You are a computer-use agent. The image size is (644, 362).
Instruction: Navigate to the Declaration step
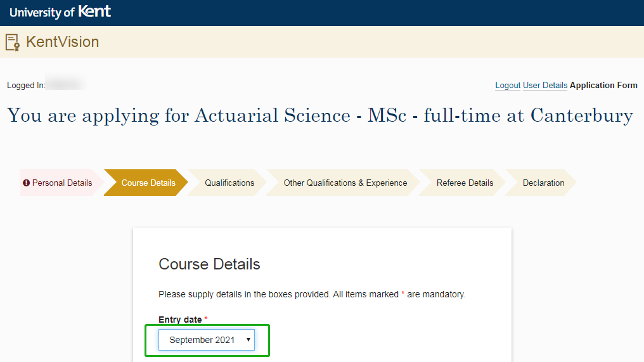coord(543,183)
